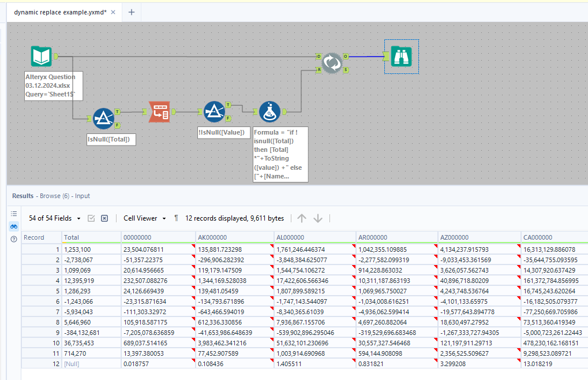
Task: Click the previous record up arrow
Action: tap(302, 218)
